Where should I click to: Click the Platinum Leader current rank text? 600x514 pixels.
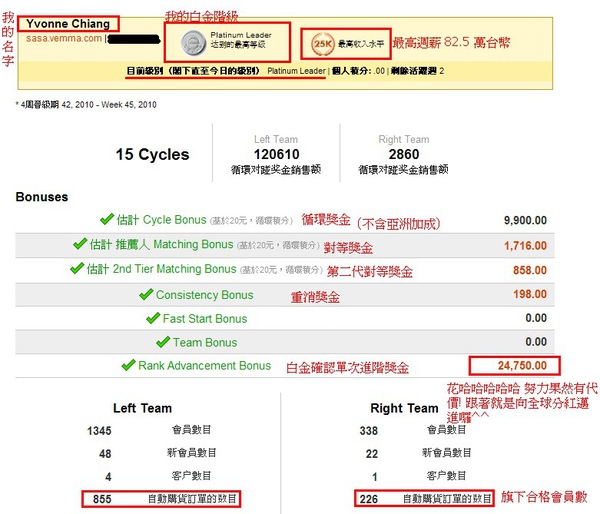297,71
